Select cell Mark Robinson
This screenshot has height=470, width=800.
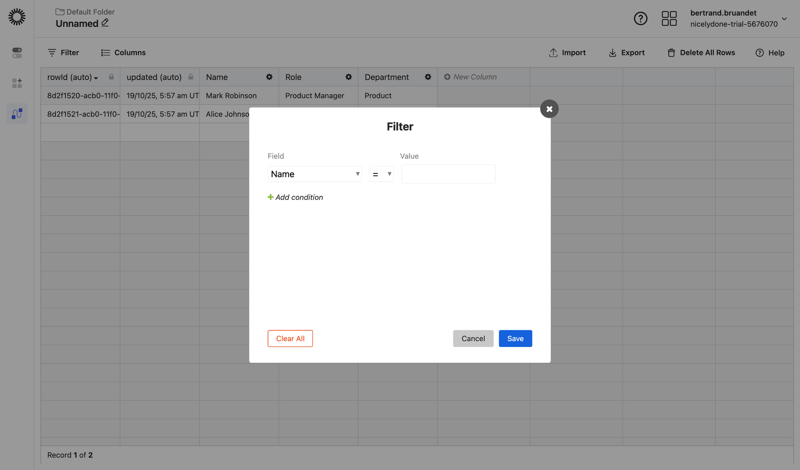coord(239,95)
